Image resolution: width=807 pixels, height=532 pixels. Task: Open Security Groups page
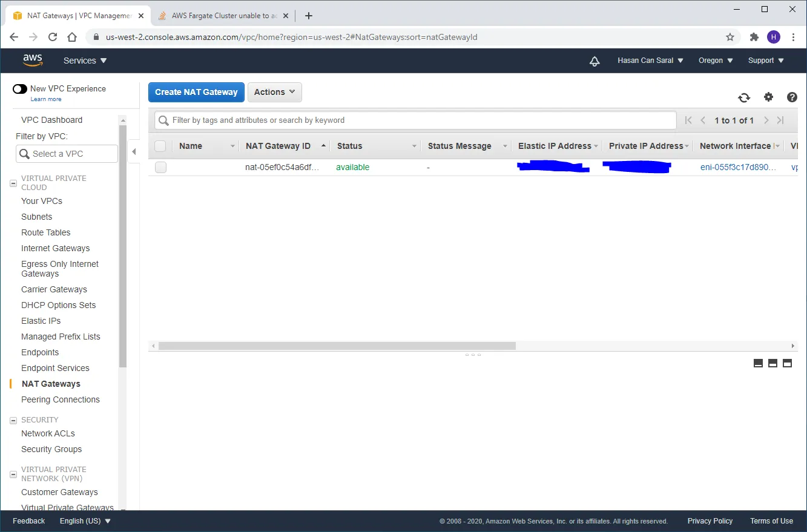[51, 449]
